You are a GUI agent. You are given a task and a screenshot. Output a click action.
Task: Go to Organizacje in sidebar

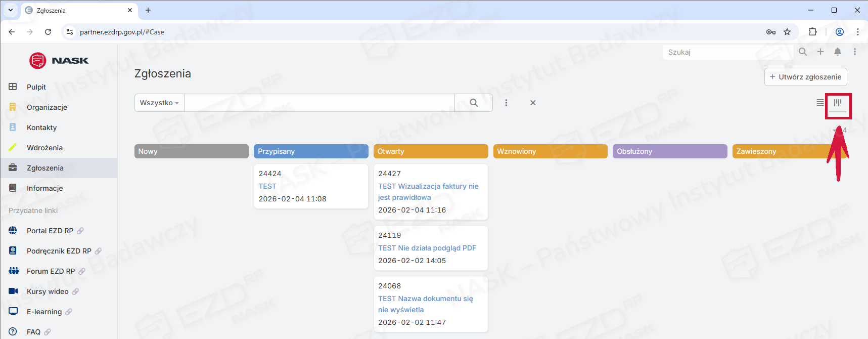point(47,107)
